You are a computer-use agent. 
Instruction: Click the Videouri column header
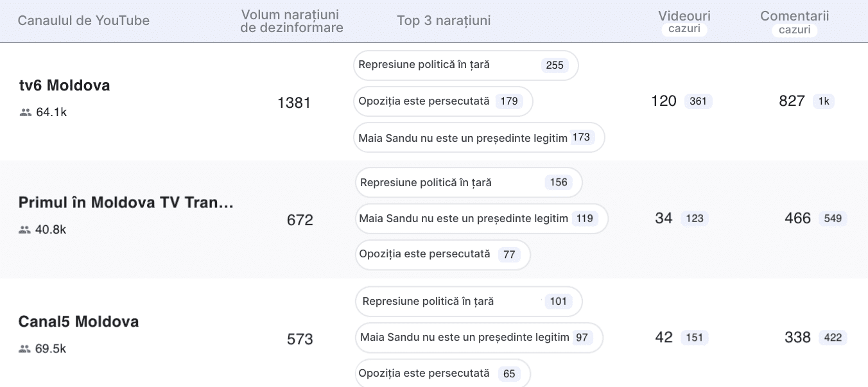684,16
